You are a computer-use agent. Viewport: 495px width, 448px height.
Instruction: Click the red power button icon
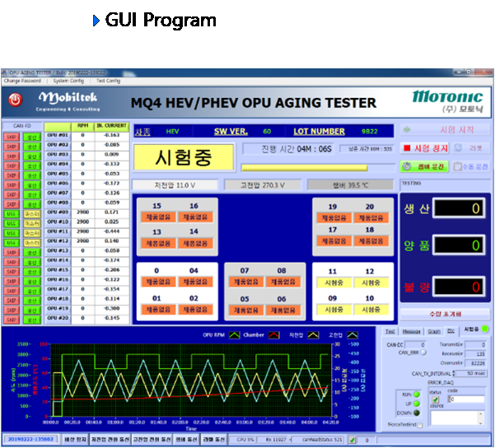pos(15,100)
